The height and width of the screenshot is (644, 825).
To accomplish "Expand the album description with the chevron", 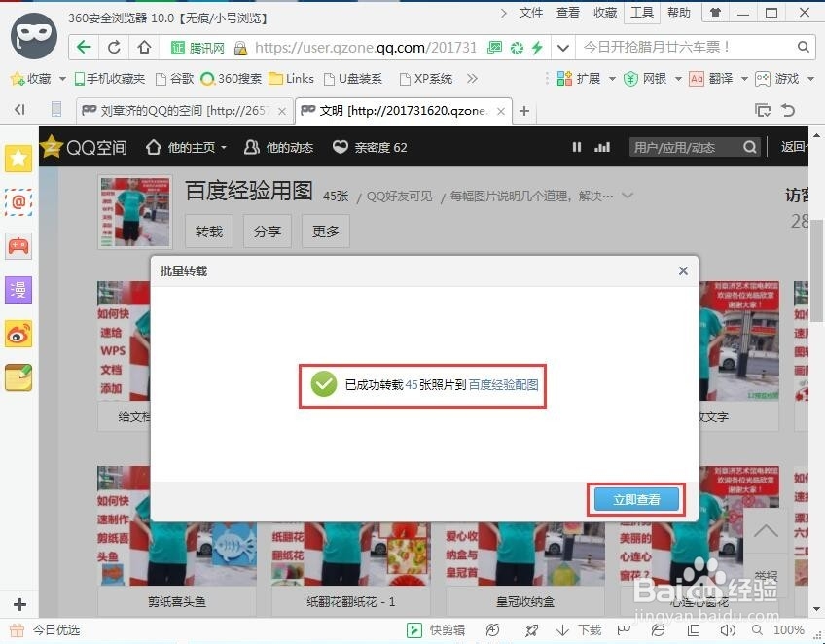I will pyautogui.click(x=628, y=195).
